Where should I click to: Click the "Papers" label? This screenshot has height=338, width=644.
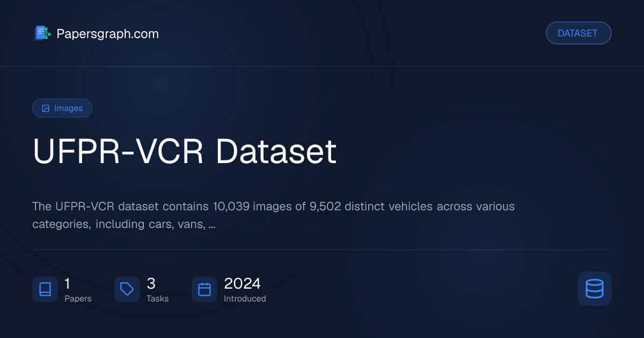[78, 299]
